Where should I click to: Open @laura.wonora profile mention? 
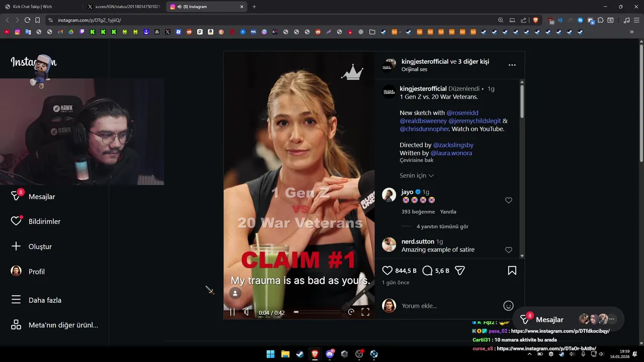pos(451,153)
